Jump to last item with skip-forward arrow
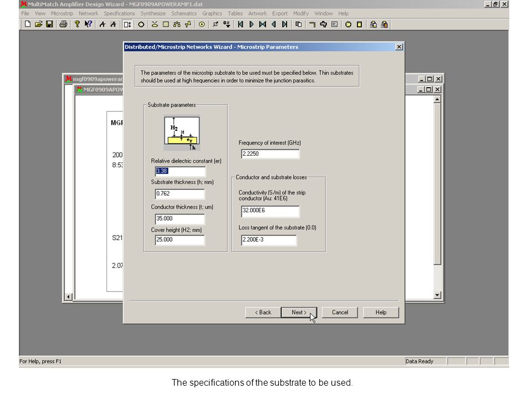532x399 pixels. pyautogui.click(x=285, y=24)
